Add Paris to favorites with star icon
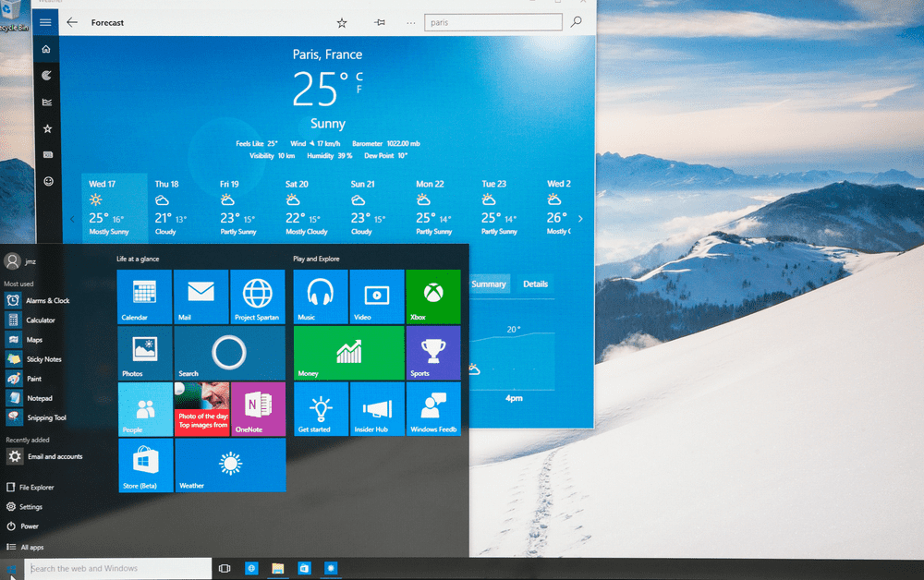The height and width of the screenshot is (580, 924). pyautogui.click(x=342, y=23)
